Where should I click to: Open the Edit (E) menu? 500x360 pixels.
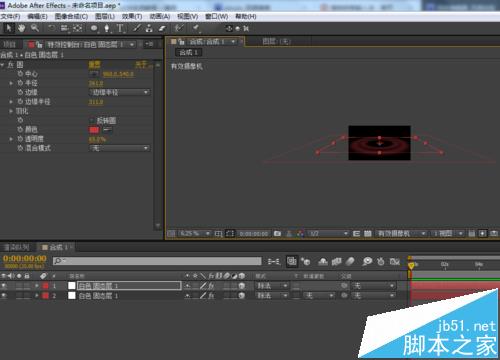click(37, 16)
